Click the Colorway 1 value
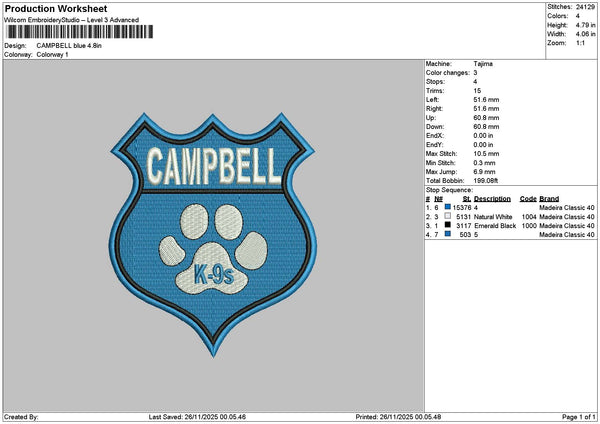This screenshot has height=424, width=600. point(52,55)
